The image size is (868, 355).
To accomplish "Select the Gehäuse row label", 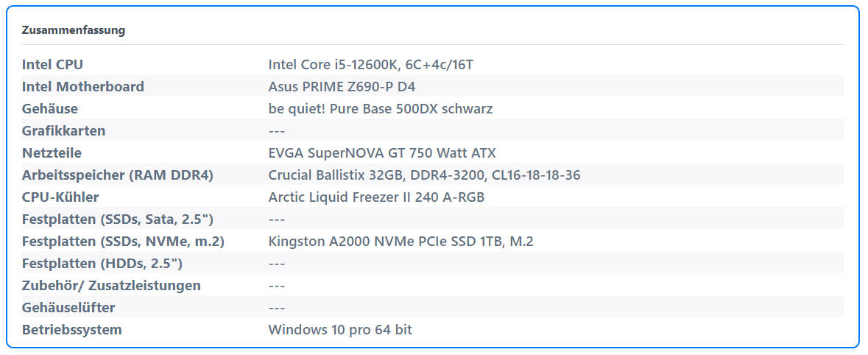I will (x=50, y=109).
